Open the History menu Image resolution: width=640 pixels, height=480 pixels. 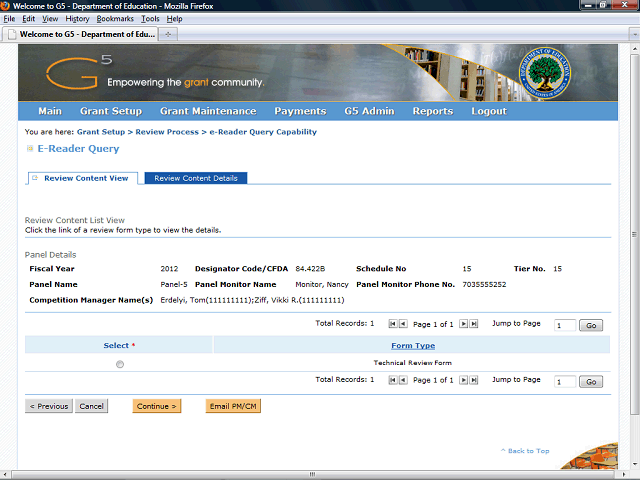pos(77,19)
